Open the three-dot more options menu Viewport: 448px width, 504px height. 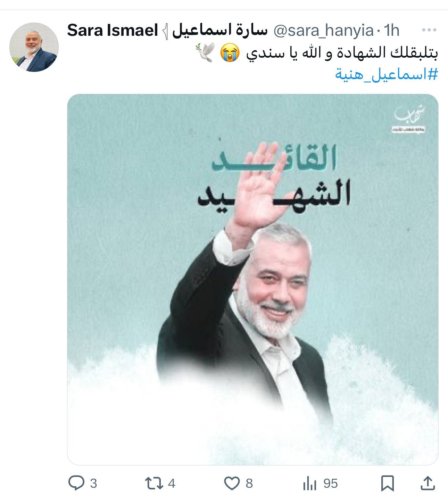tap(429, 30)
